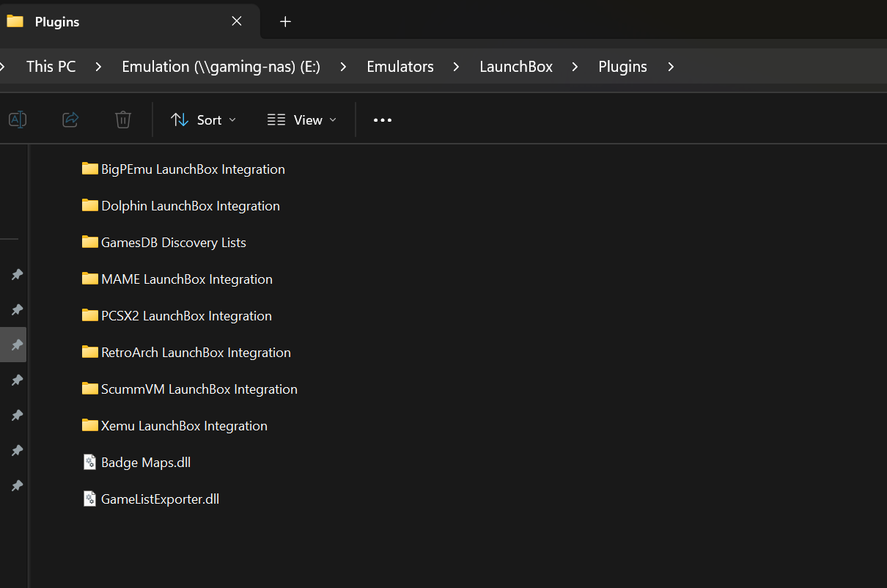Expand the chevron after LaunchBox in breadcrumb

pos(575,67)
